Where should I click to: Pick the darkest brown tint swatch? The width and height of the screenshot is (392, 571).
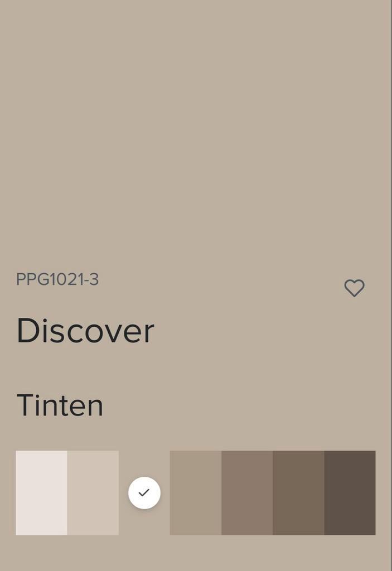pyautogui.click(x=350, y=493)
